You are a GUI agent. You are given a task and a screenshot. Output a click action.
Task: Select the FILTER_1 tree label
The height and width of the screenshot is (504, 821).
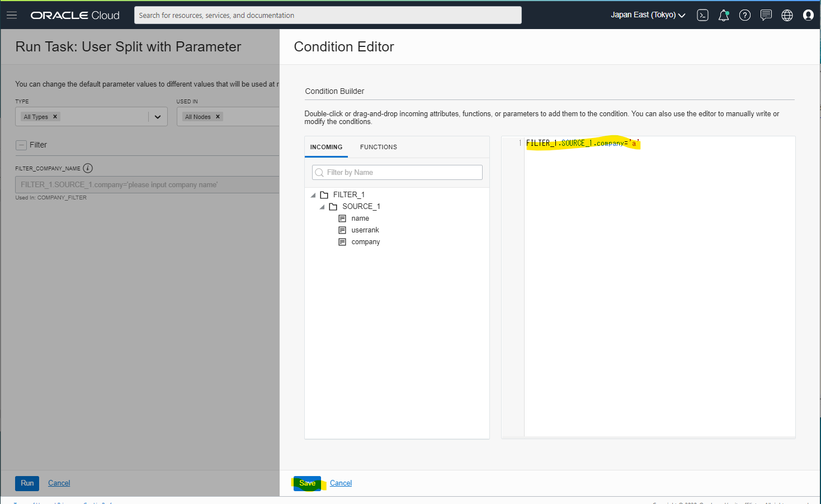point(349,195)
